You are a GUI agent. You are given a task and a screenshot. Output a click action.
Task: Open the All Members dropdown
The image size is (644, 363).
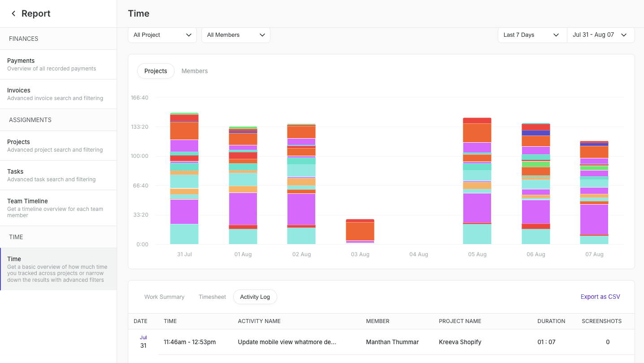236,35
